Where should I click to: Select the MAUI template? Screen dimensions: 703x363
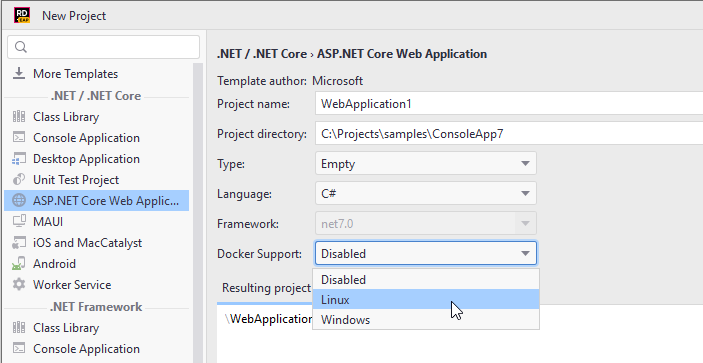96,221
